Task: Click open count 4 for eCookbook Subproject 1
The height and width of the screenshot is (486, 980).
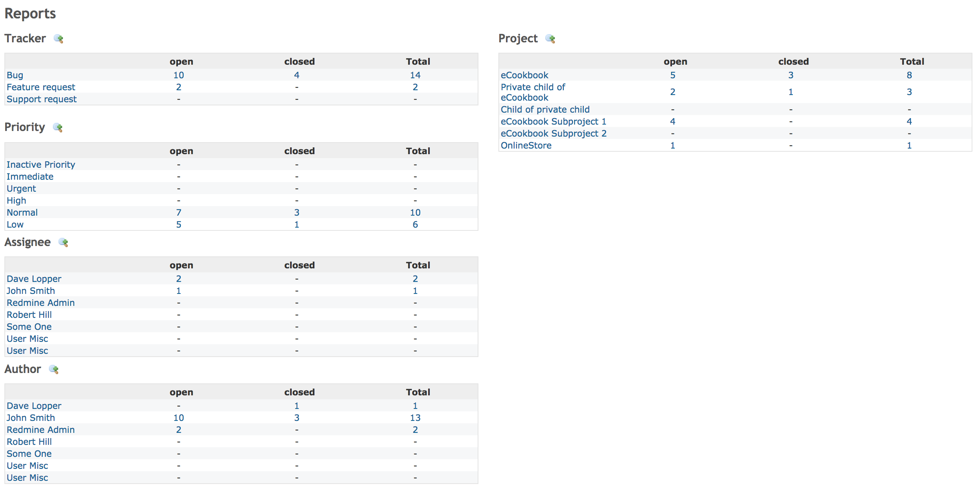Action: pyautogui.click(x=673, y=121)
